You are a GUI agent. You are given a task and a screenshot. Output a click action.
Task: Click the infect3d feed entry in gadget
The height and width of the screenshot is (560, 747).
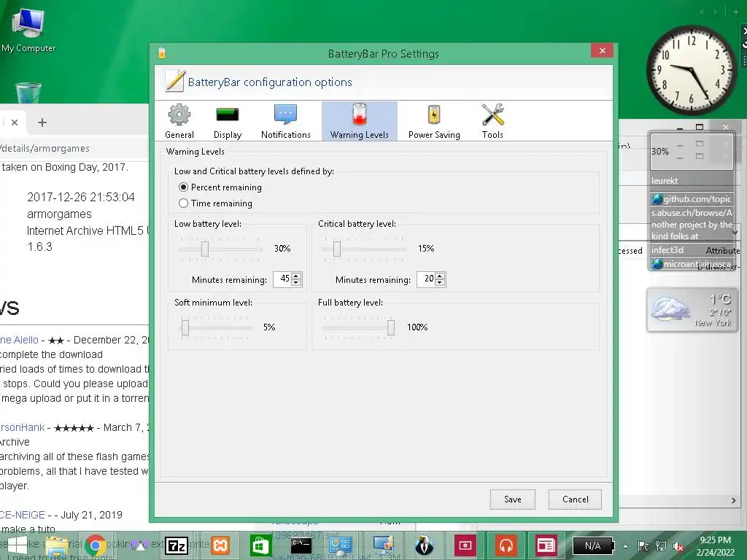(x=667, y=250)
